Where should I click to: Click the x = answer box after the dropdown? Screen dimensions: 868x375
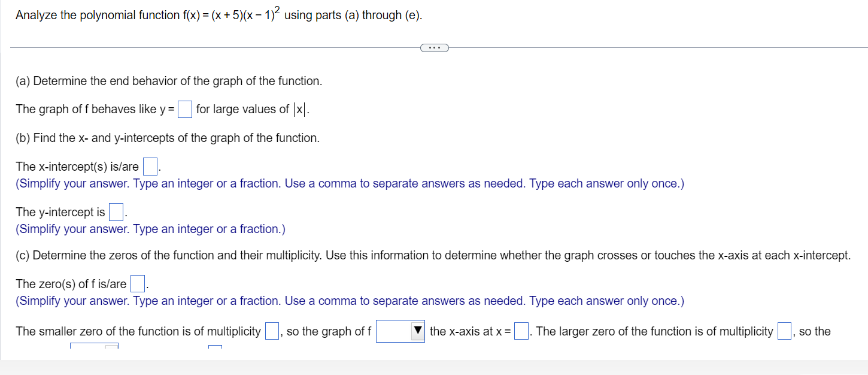[x=520, y=331]
